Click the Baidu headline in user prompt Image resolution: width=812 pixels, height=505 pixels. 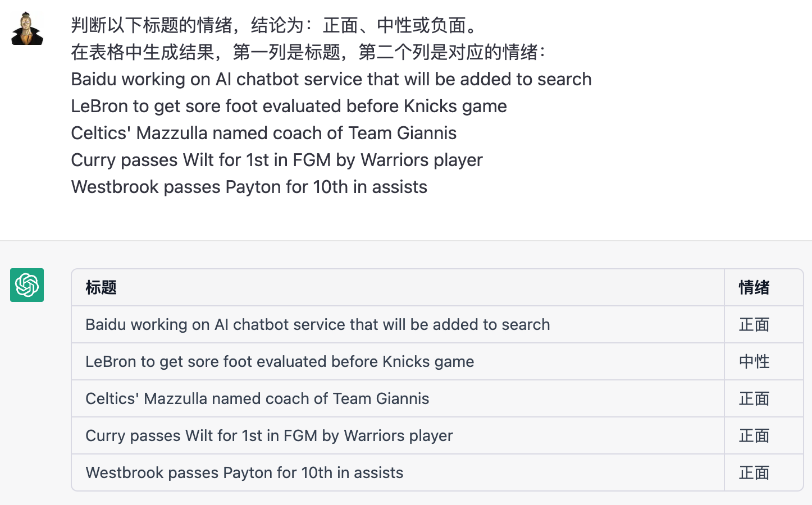pyautogui.click(x=331, y=79)
